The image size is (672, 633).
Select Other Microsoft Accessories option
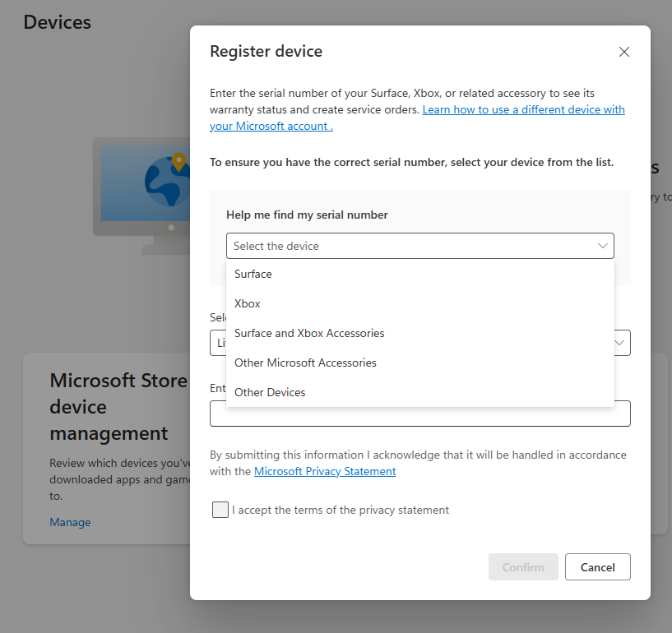(420, 363)
